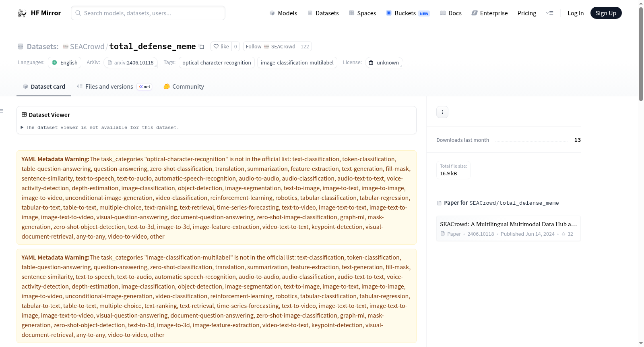The height and width of the screenshot is (347, 644).
Task: Click the Buckets nav icon
Action: (389, 13)
